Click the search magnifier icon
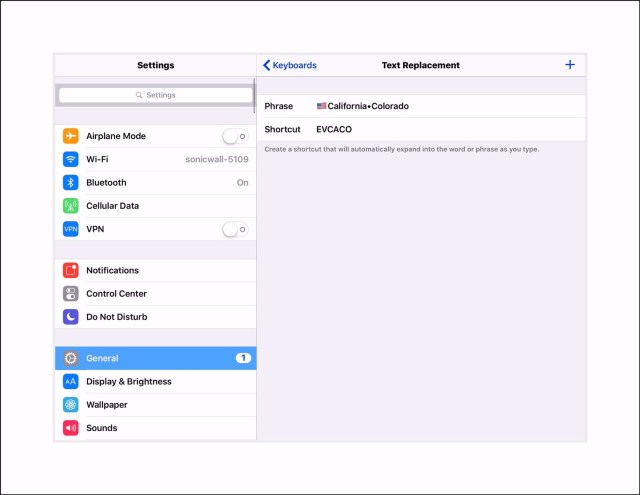 click(139, 95)
